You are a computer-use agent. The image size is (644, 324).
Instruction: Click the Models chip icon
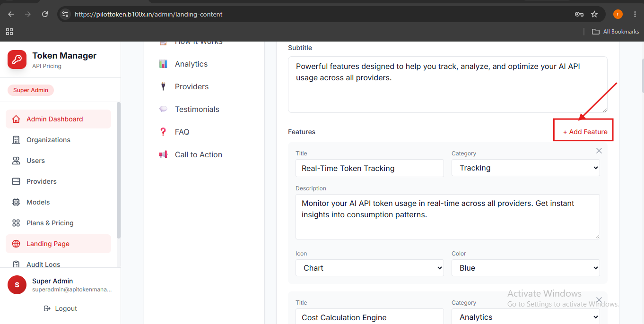(x=16, y=202)
